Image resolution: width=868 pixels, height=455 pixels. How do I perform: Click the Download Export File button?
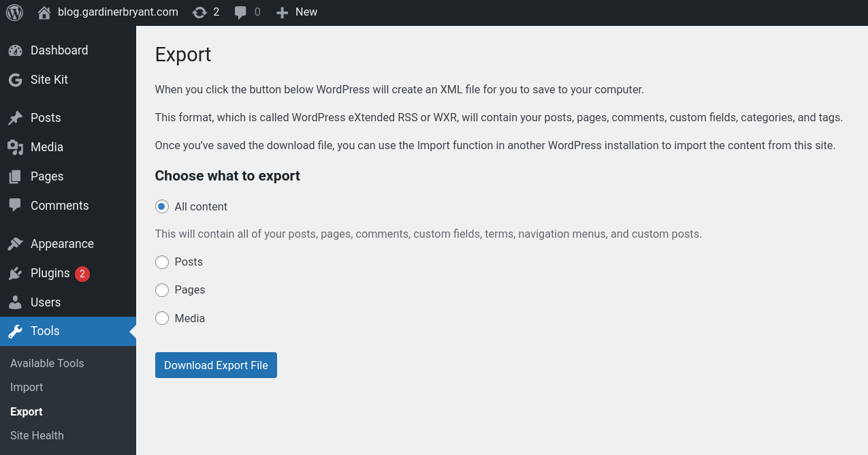coord(216,365)
